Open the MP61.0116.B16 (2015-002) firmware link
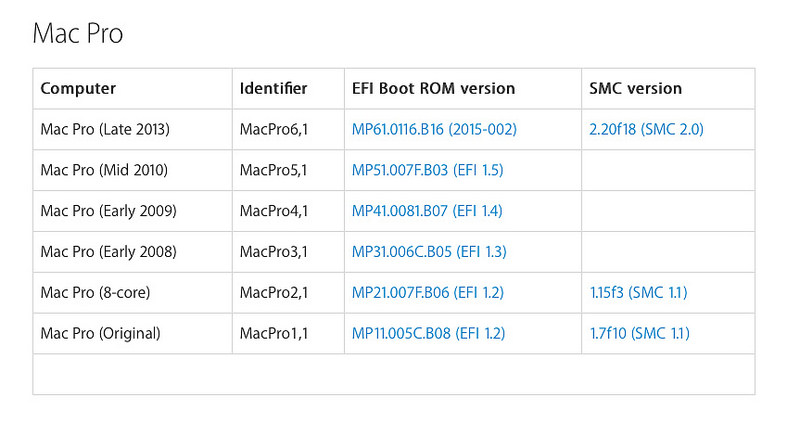This screenshot has width=800, height=423. (x=434, y=129)
